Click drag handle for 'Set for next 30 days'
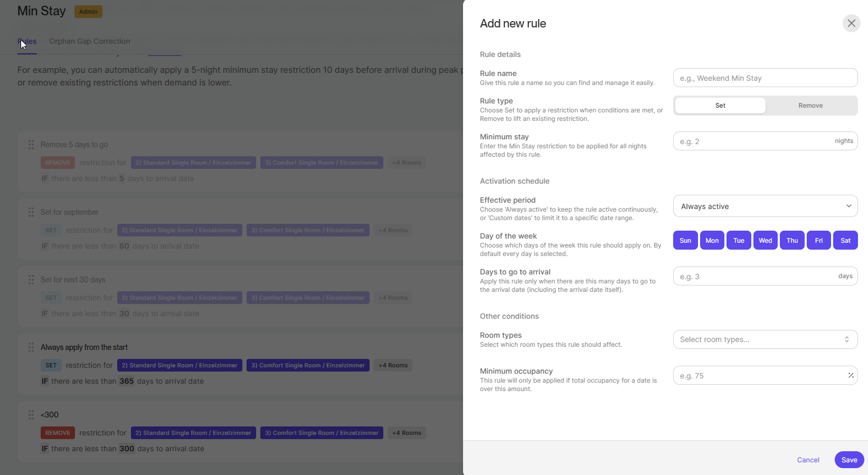The image size is (868, 475). 31,280
